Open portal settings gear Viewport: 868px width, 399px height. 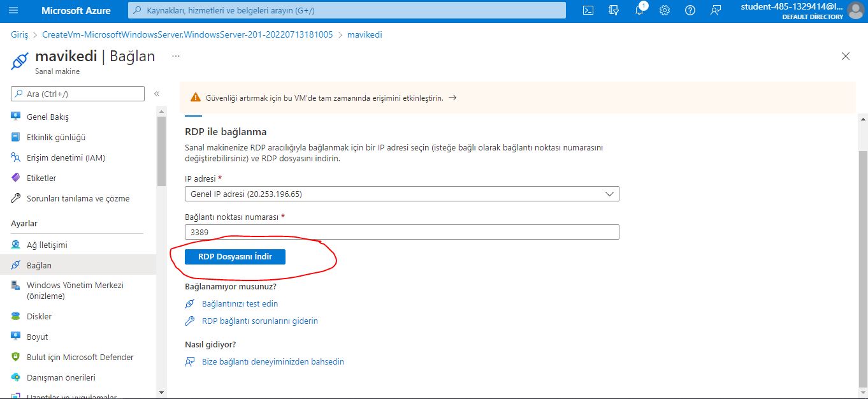click(x=665, y=10)
